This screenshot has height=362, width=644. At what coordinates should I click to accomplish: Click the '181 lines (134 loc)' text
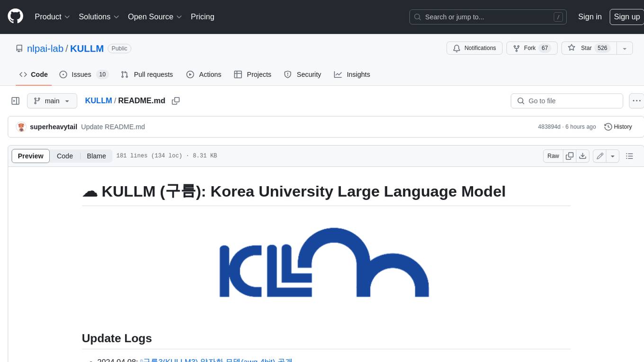tap(149, 156)
